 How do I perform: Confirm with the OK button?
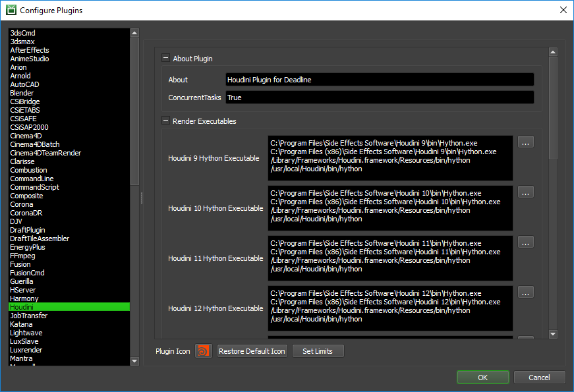click(x=482, y=378)
